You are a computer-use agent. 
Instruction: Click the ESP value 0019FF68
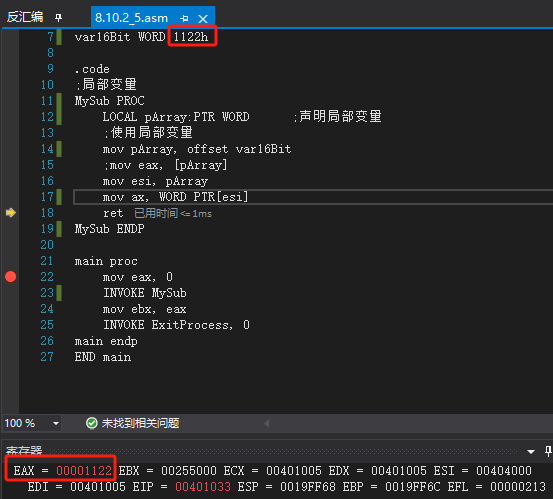[x=308, y=487]
